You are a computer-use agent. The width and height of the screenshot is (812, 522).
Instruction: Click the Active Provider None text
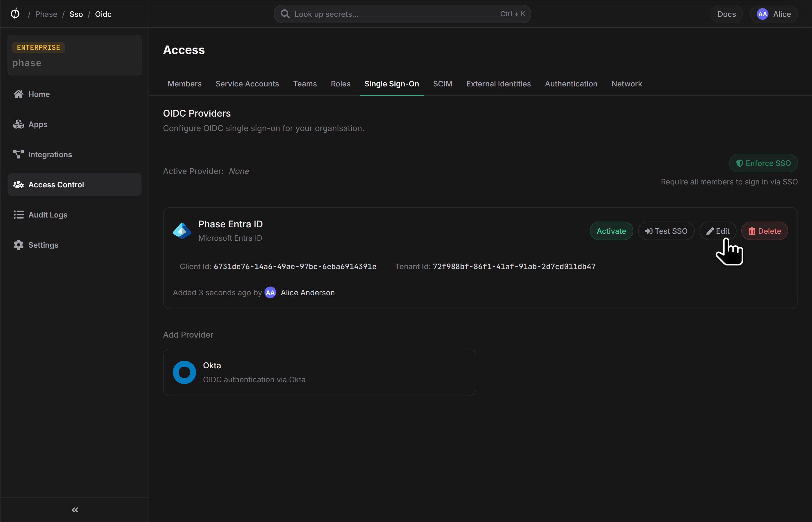click(239, 171)
